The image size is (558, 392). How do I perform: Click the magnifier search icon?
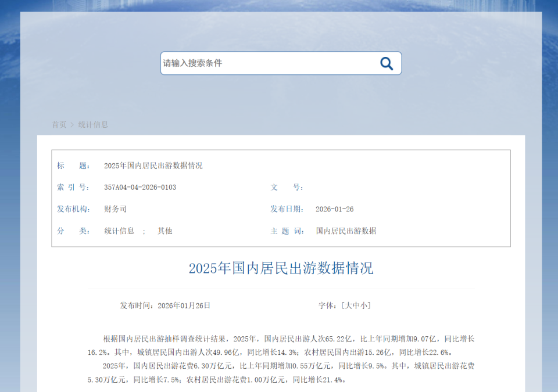point(387,63)
